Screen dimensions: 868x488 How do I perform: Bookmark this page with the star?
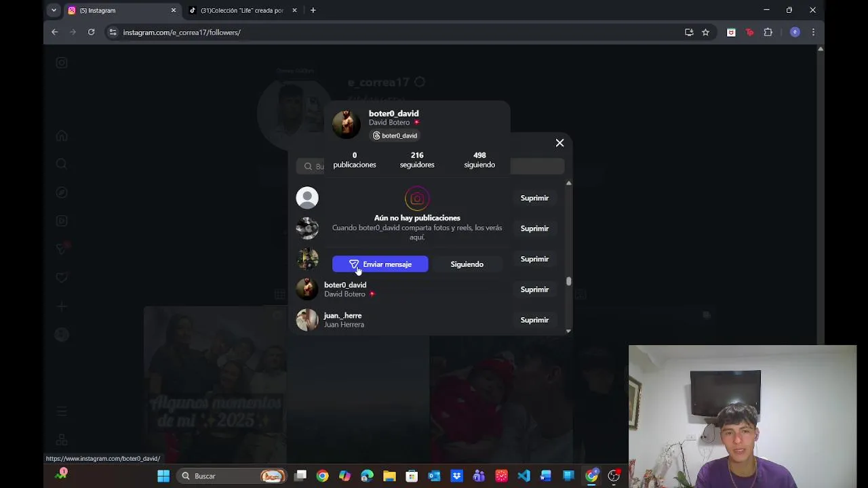[705, 32]
